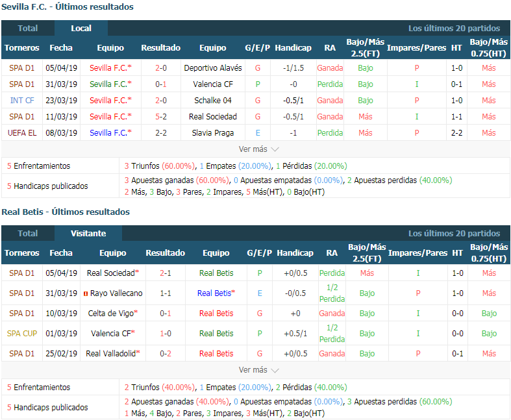The image size is (511, 420).
Task: Open Deportivo Alavés team link
Action: [x=213, y=68]
